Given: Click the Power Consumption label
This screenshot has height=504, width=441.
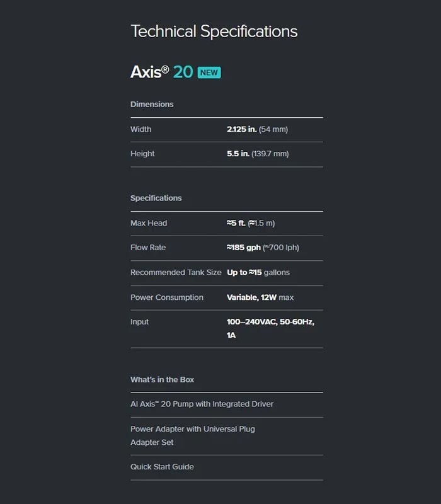Looking at the screenshot, I should 167,297.
